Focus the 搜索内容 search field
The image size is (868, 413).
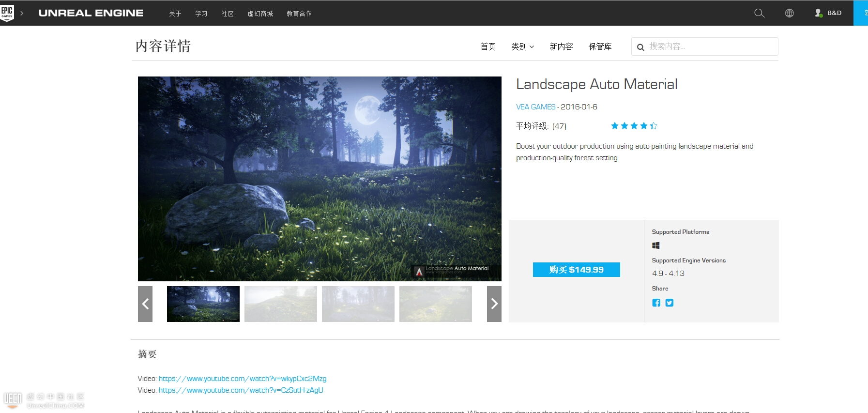(x=711, y=46)
